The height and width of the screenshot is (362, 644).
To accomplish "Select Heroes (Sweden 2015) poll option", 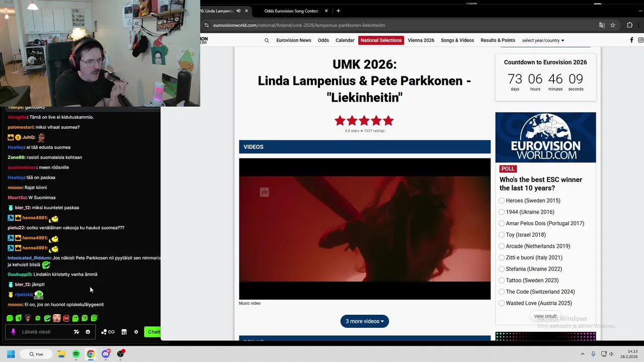I will pyautogui.click(x=502, y=201).
